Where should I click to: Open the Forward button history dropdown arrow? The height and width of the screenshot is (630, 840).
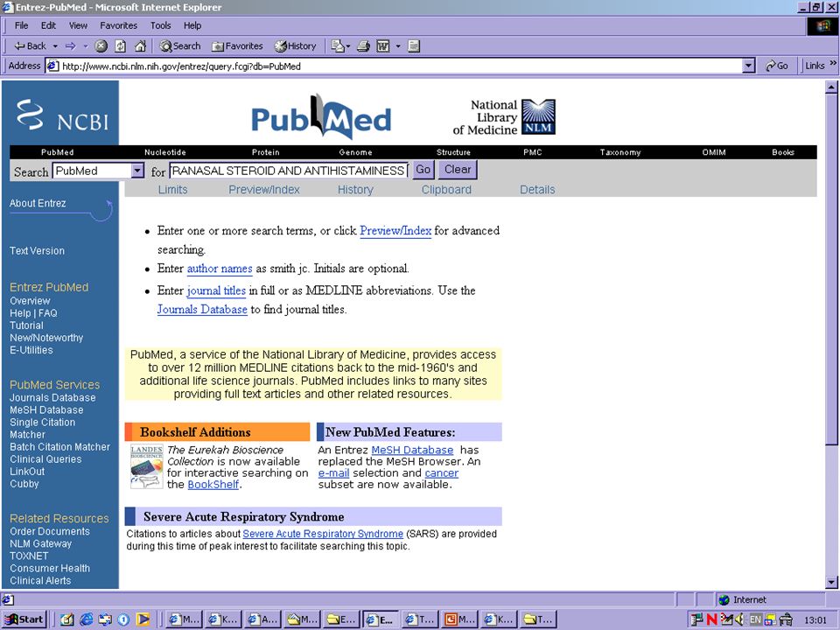click(x=85, y=46)
